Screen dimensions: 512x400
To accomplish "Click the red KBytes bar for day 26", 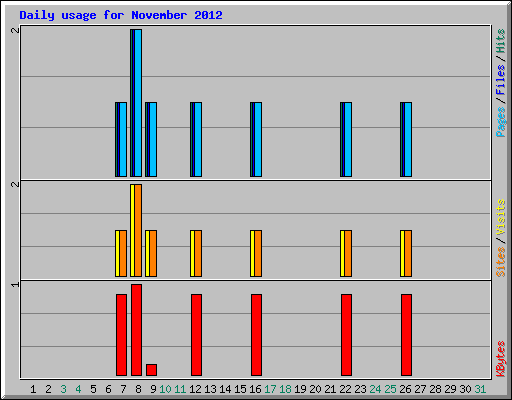I will pyautogui.click(x=406, y=335).
